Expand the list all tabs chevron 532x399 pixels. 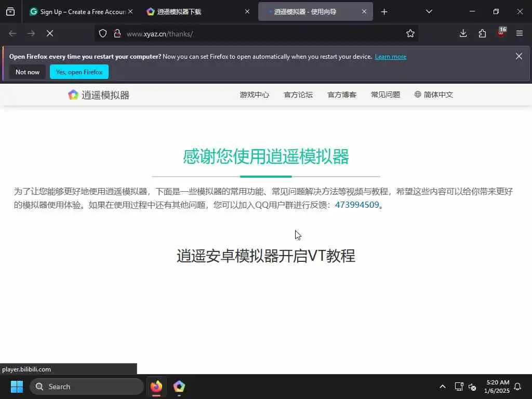pos(429,12)
